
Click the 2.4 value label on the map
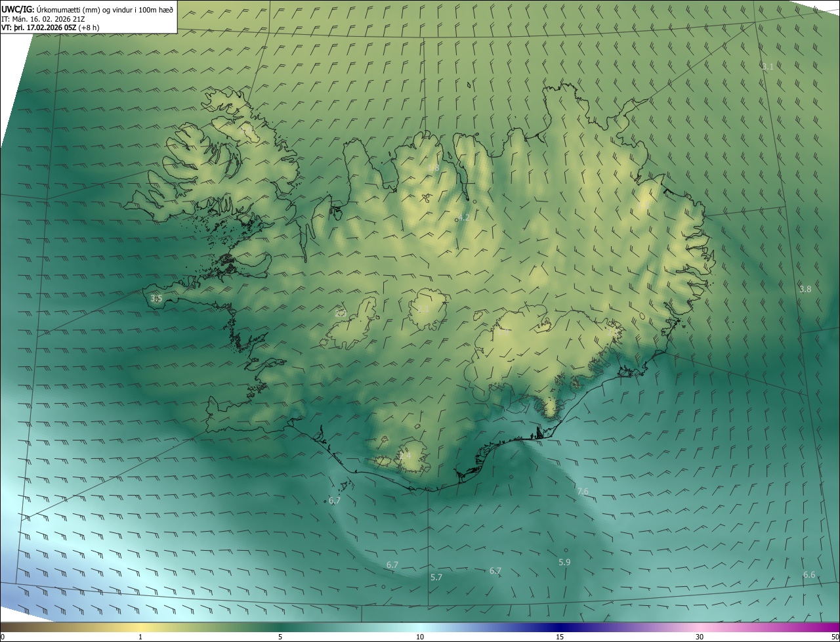(x=405, y=455)
